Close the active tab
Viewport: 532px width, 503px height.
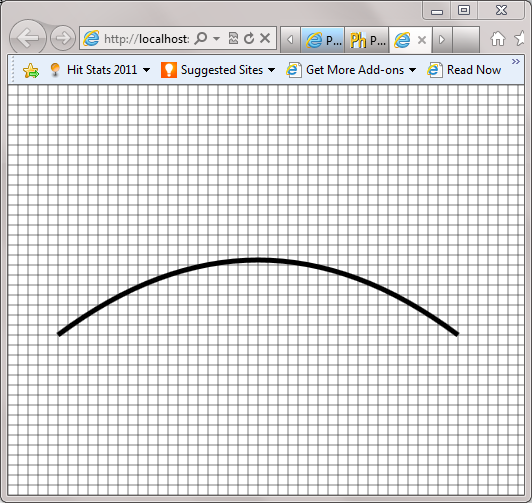click(x=422, y=40)
